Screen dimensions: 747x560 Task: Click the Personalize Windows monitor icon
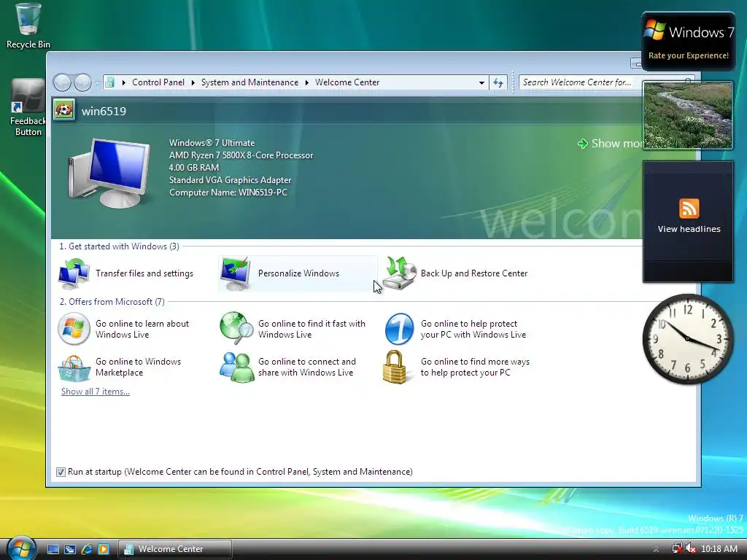point(236,273)
